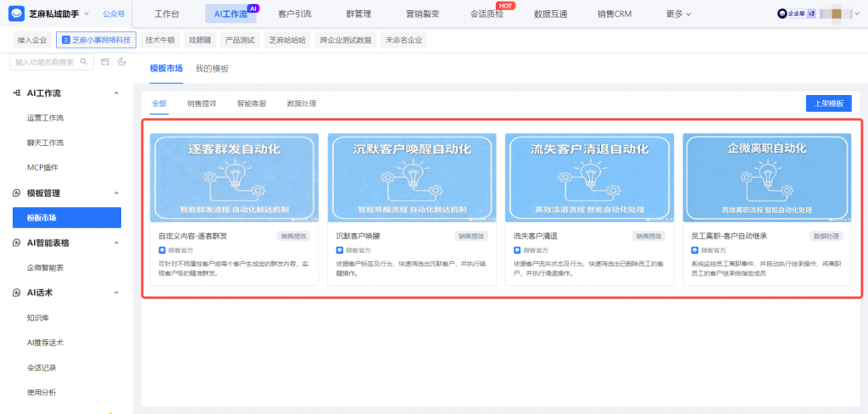Viewport: 868px width, 414px height.
Task: Click the 模板管理 section icon
Action: tap(17, 193)
